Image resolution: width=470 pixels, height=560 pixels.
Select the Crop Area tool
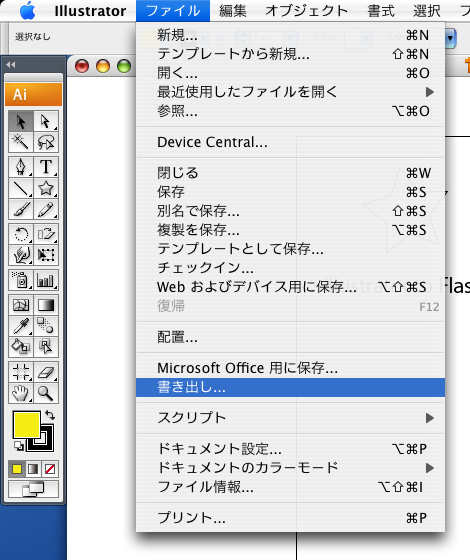pyautogui.click(x=21, y=372)
